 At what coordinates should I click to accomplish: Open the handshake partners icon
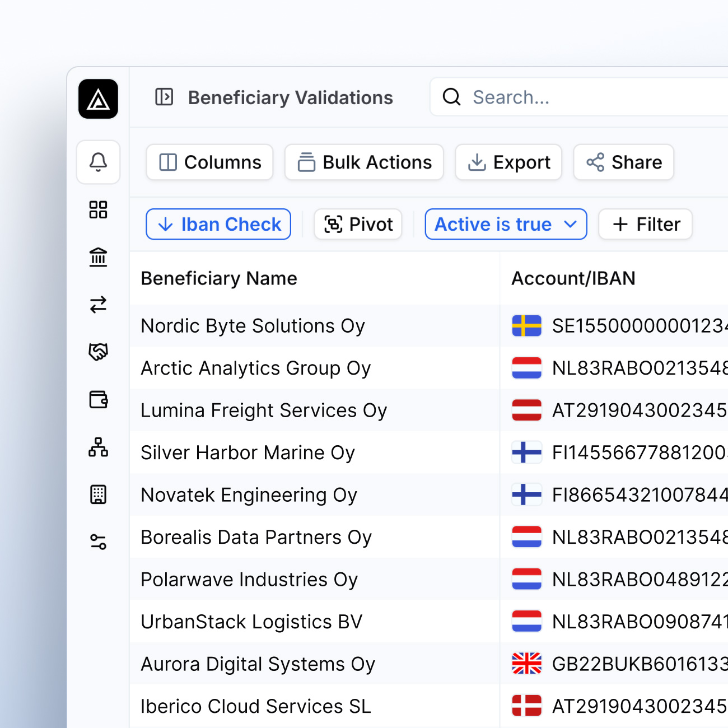coord(98,352)
